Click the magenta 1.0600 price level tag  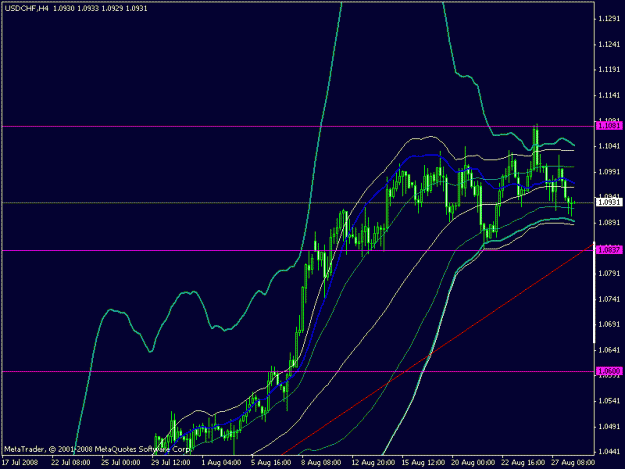coord(609,371)
